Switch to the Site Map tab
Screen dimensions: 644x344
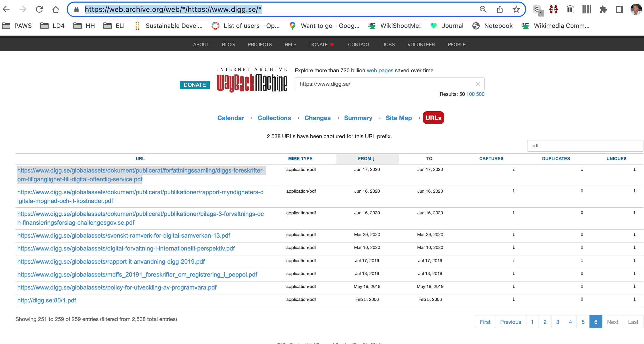398,118
